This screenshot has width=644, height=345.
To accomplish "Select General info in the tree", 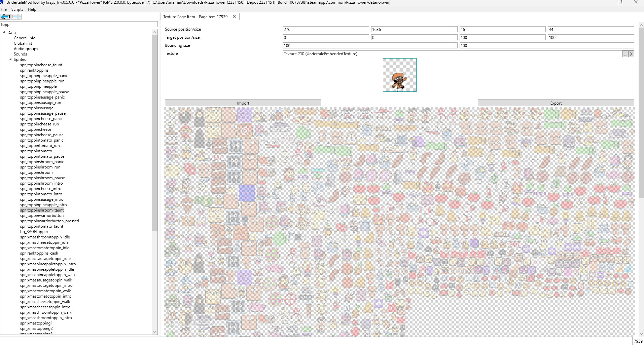I will (x=25, y=38).
